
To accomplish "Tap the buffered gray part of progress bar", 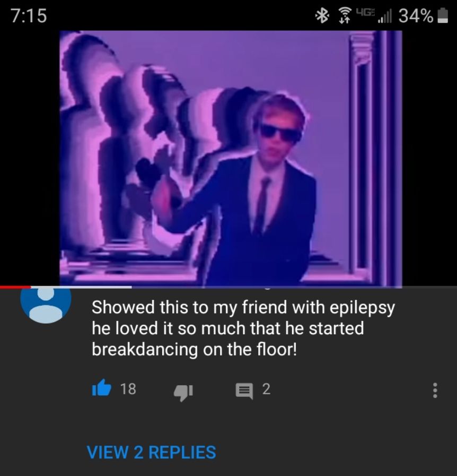I will (x=81, y=287).
